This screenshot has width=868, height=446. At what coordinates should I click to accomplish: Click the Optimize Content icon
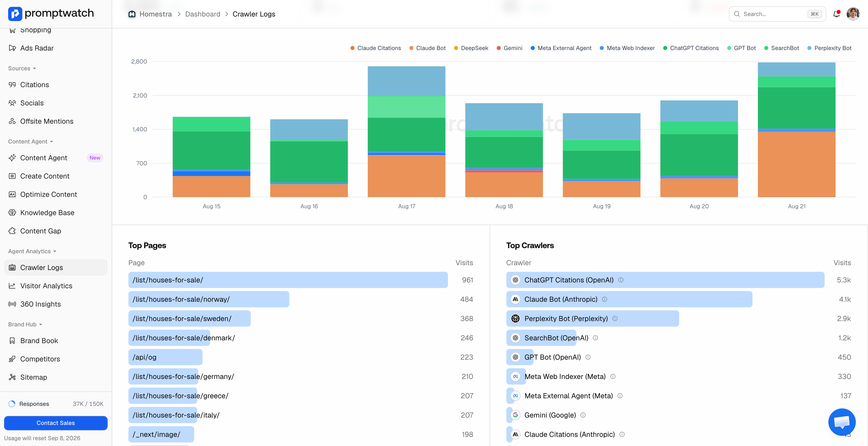tap(12, 194)
